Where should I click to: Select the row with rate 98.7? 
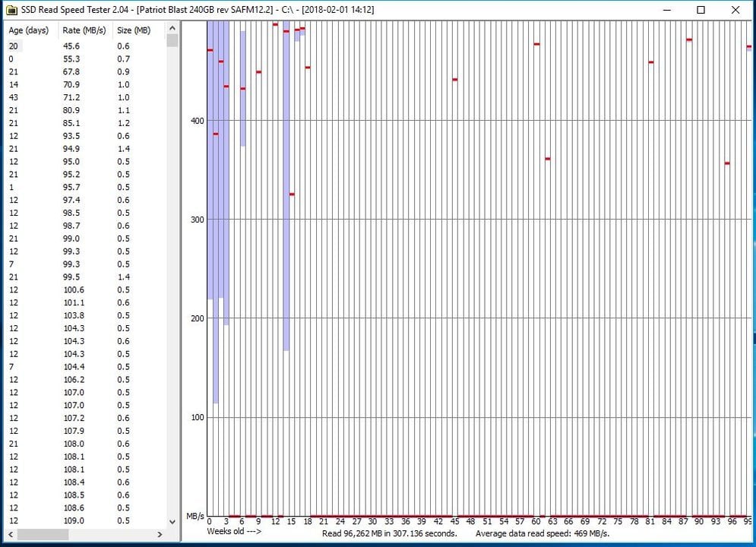[85, 226]
